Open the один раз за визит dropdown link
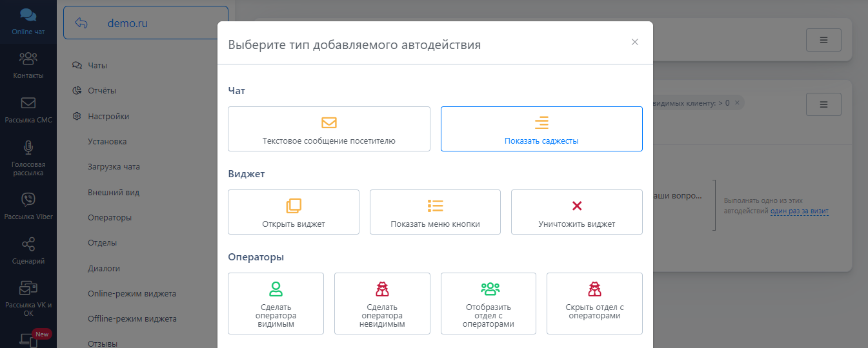868x348 pixels. pyautogui.click(x=799, y=211)
